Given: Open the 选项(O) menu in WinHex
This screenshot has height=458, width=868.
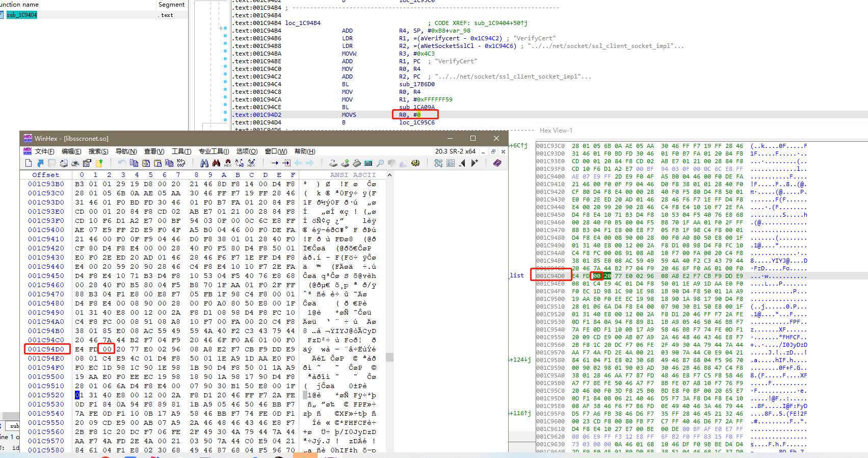Looking at the screenshot, I should coord(247,151).
